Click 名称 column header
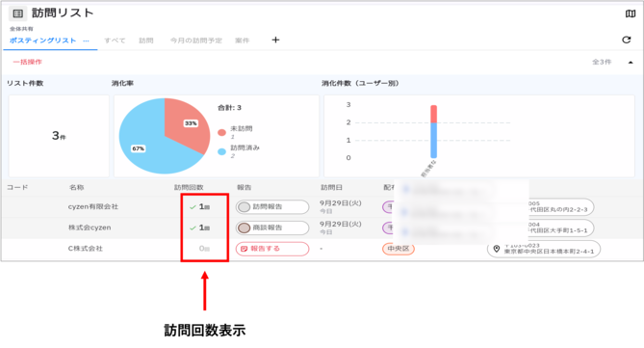The width and height of the screenshot is (644, 348). tap(76, 188)
